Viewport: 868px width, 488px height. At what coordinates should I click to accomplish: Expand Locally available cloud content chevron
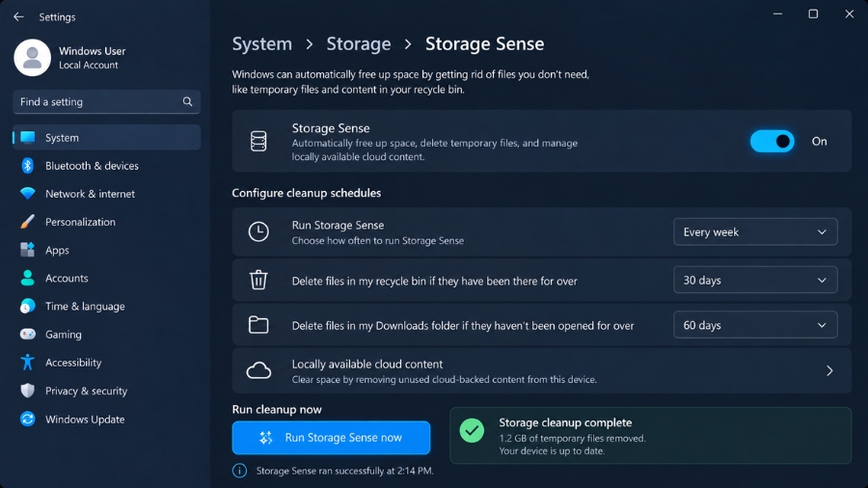(x=829, y=370)
